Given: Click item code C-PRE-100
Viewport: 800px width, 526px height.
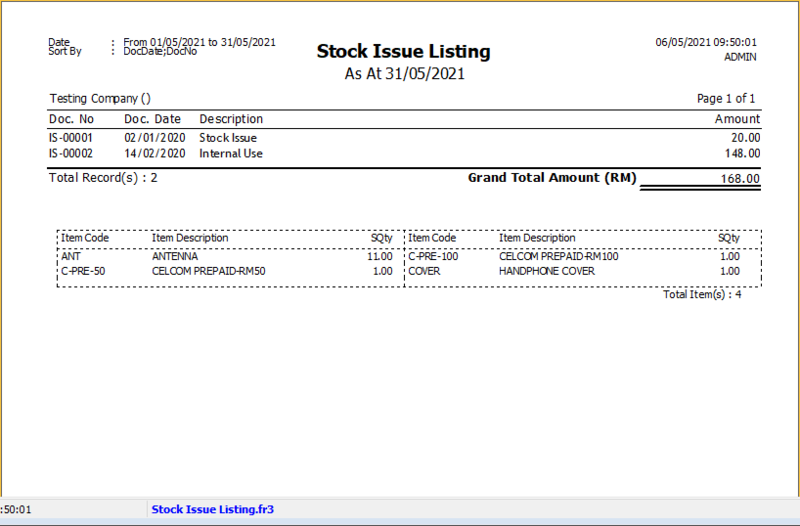Looking at the screenshot, I should 433,256.
